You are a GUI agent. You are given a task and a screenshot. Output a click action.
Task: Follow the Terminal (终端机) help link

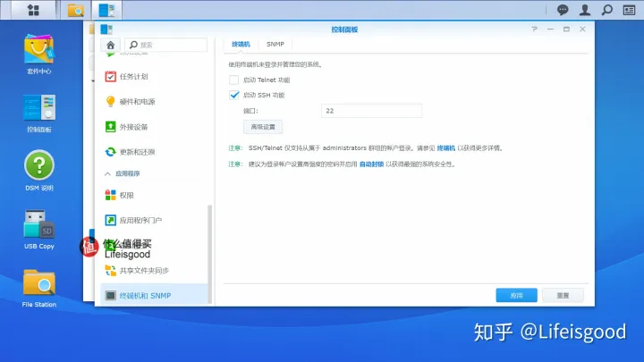pos(445,148)
